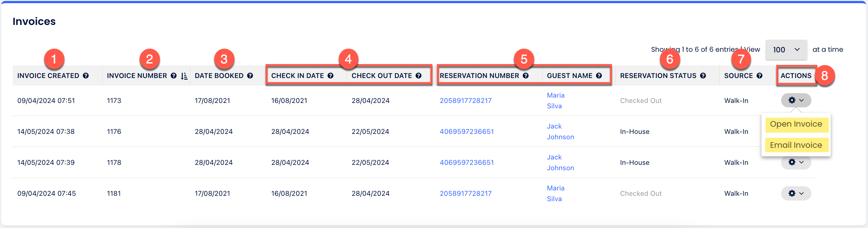The height and width of the screenshot is (228, 868).
Task: Click help icon beside Check Out Date
Action: (x=419, y=76)
